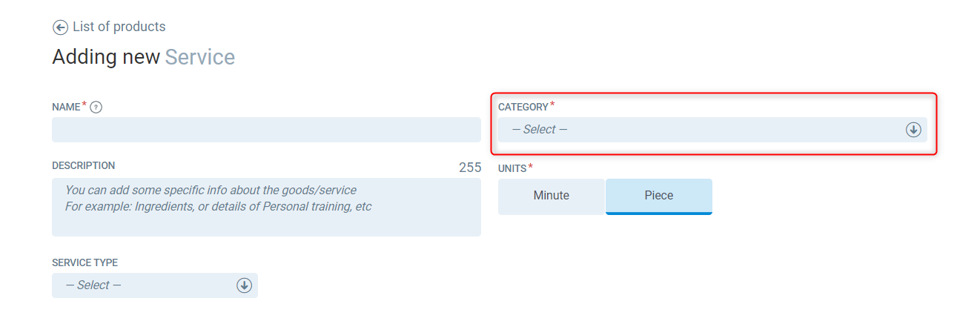Click the Service Type down-arrow icon

pyautogui.click(x=244, y=285)
